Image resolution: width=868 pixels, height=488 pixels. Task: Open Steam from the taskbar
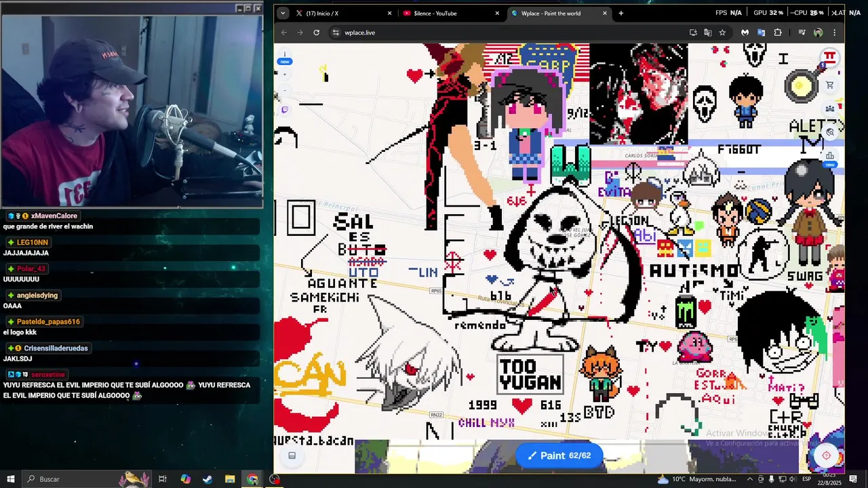208,479
